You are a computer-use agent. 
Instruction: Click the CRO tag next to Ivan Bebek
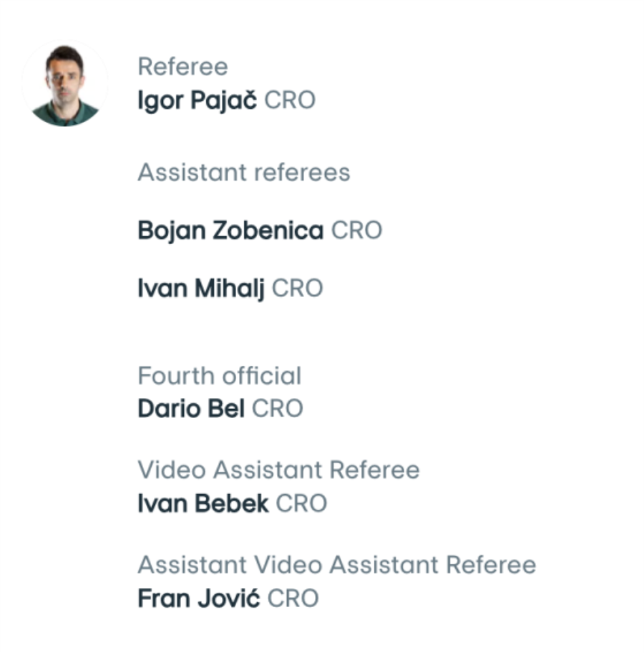pos(301,503)
